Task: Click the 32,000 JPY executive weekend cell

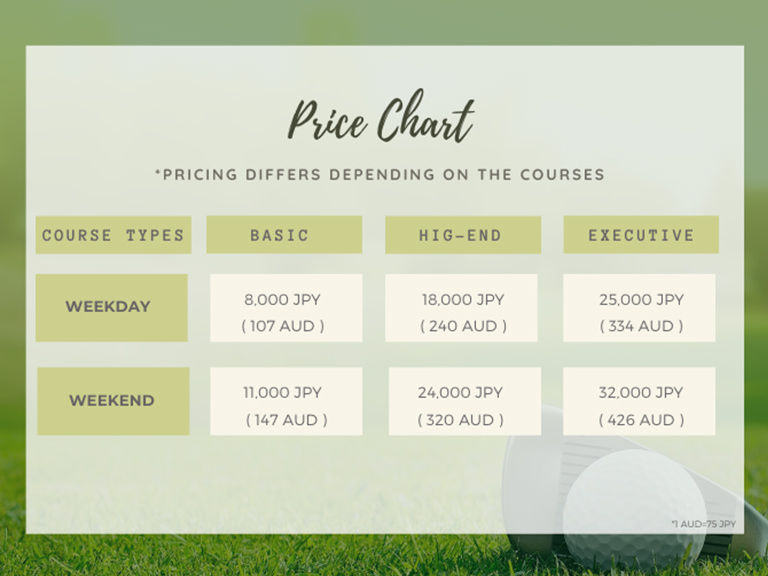Action: 639,401
